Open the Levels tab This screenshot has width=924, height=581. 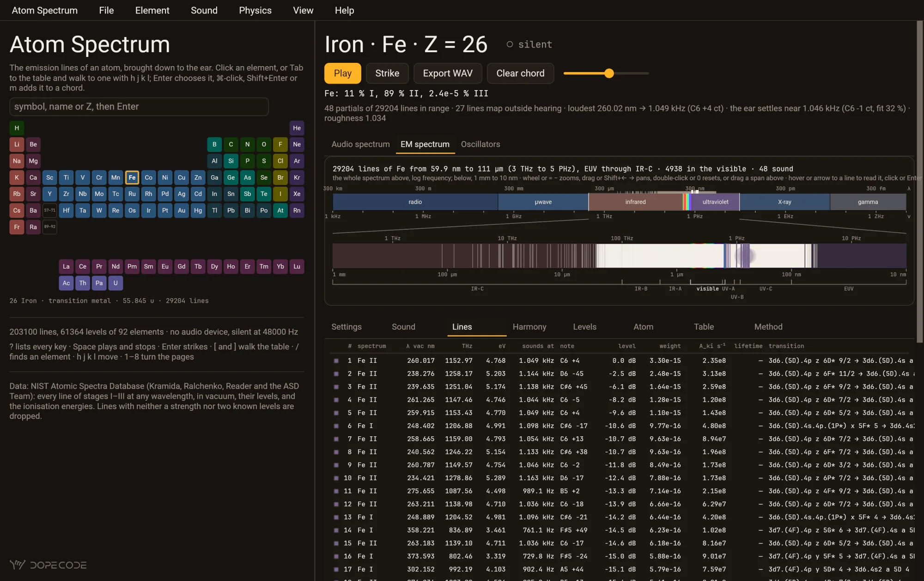(x=584, y=327)
